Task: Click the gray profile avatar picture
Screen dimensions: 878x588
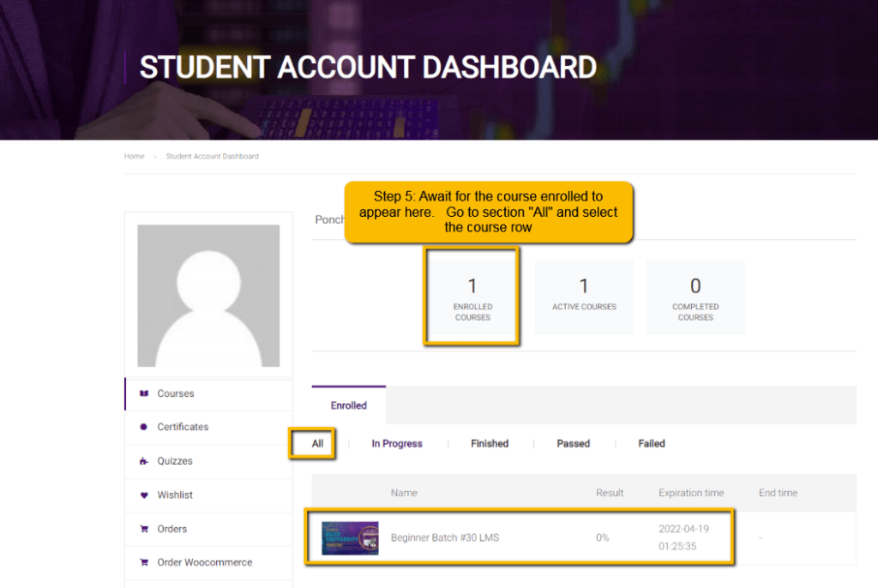Action: [x=208, y=296]
